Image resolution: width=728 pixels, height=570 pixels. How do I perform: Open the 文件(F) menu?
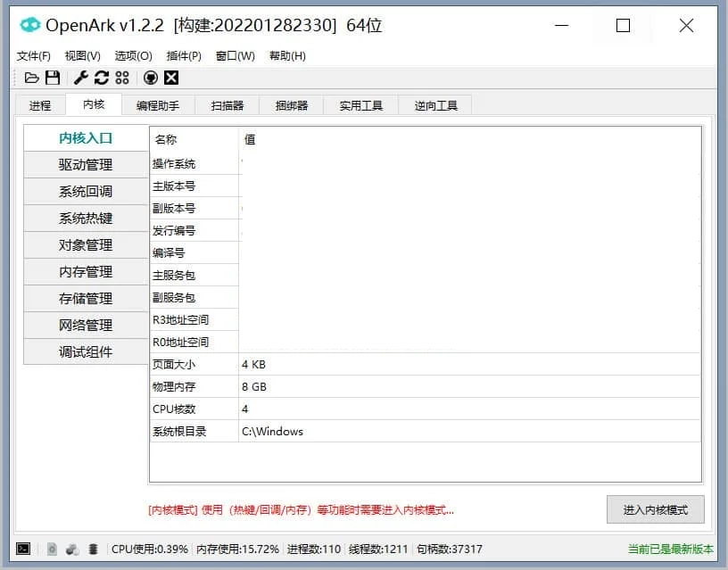point(33,55)
